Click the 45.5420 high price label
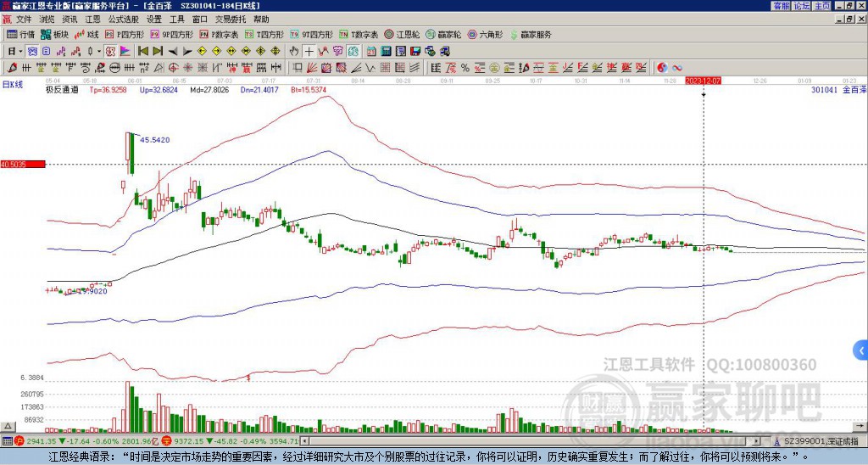 click(x=155, y=140)
